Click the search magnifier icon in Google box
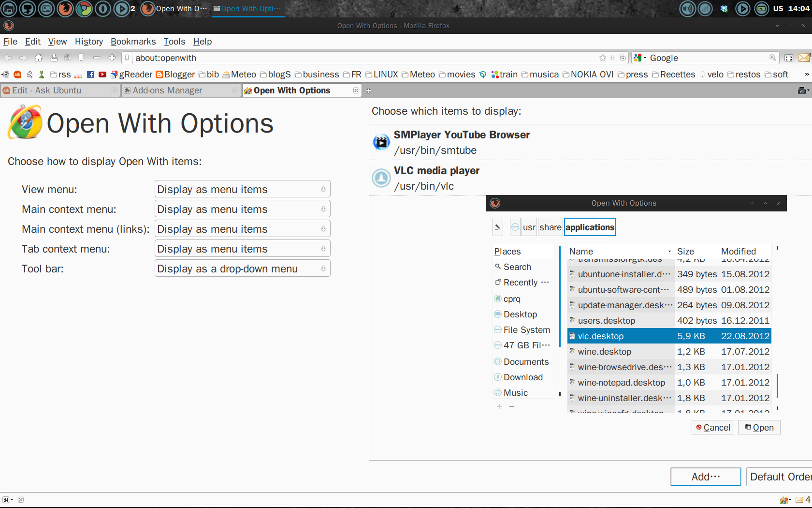The height and width of the screenshot is (508, 812). (x=773, y=58)
